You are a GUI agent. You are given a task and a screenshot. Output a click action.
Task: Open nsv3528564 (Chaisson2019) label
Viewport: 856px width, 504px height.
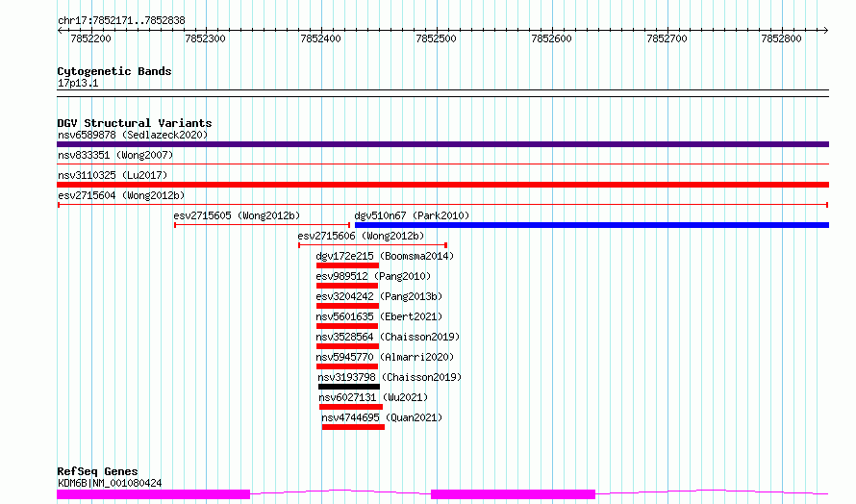[389, 337]
